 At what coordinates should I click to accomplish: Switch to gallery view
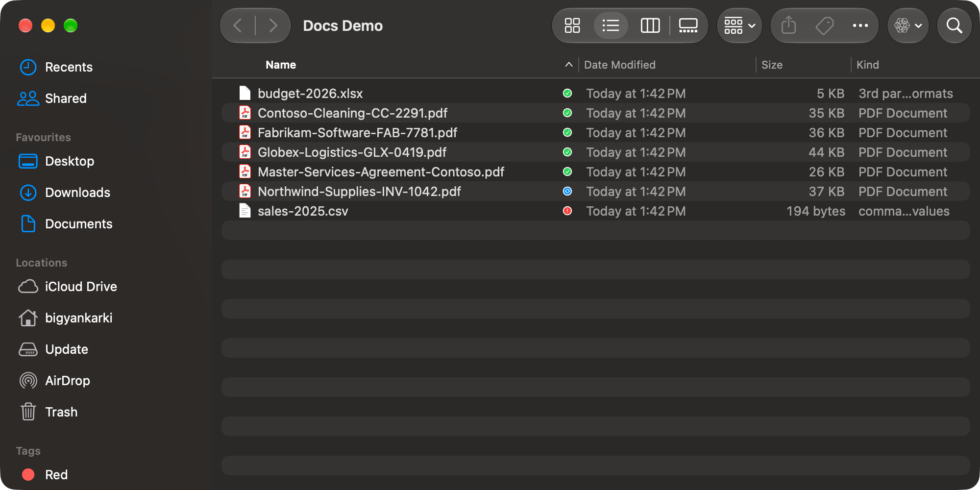[x=688, y=25]
